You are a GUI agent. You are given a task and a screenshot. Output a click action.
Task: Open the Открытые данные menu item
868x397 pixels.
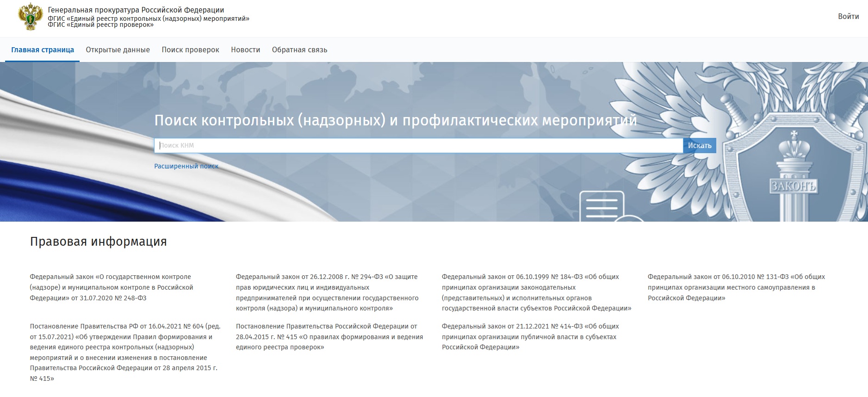118,50
